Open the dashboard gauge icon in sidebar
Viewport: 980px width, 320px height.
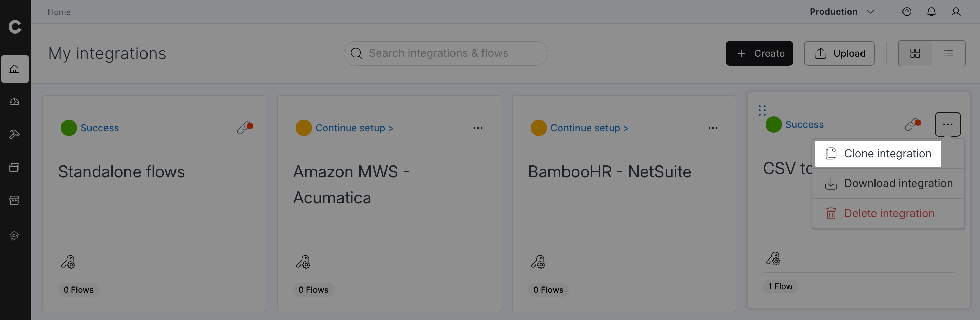point(14,102)
